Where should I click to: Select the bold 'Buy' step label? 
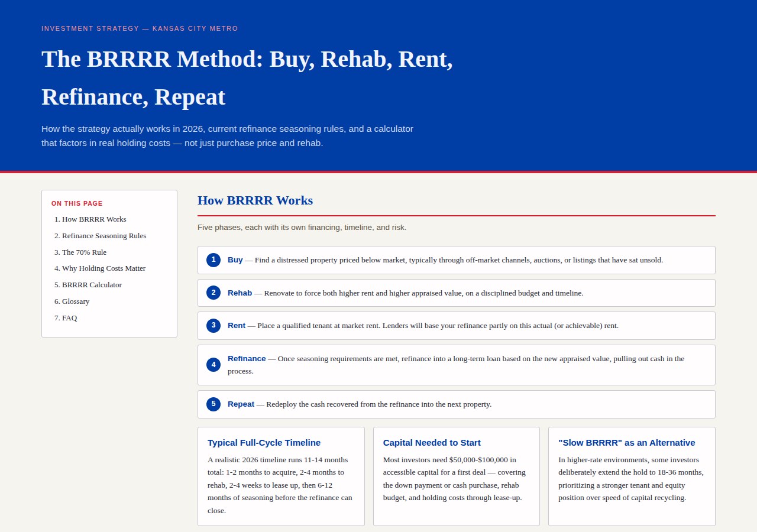(x=235, y=259)
